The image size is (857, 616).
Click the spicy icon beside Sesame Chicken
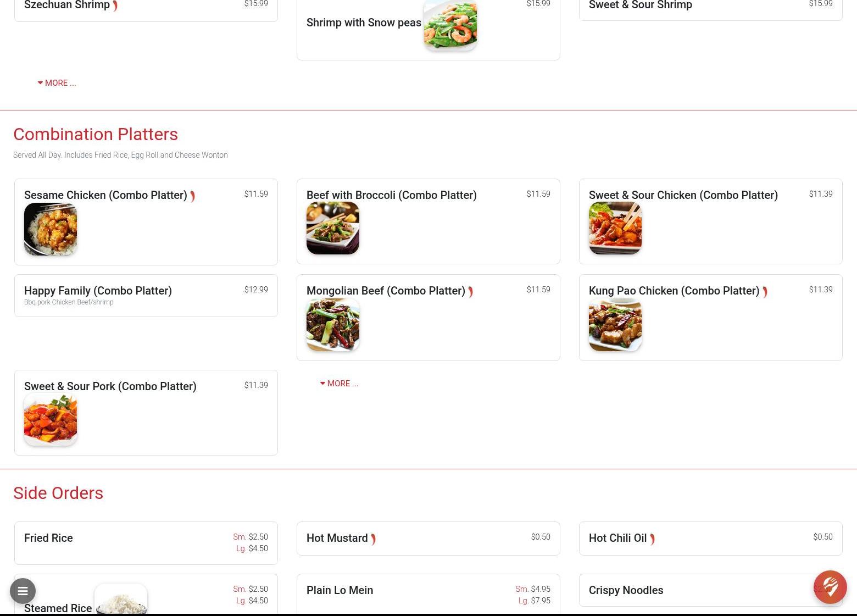[193, 196]
